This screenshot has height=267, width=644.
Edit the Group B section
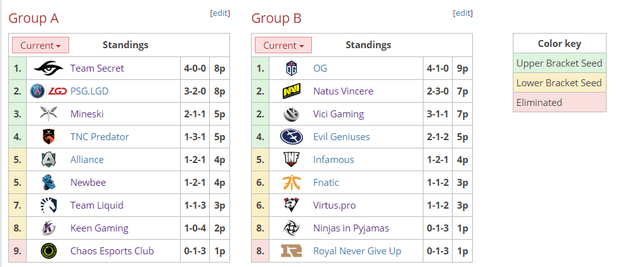463,13
